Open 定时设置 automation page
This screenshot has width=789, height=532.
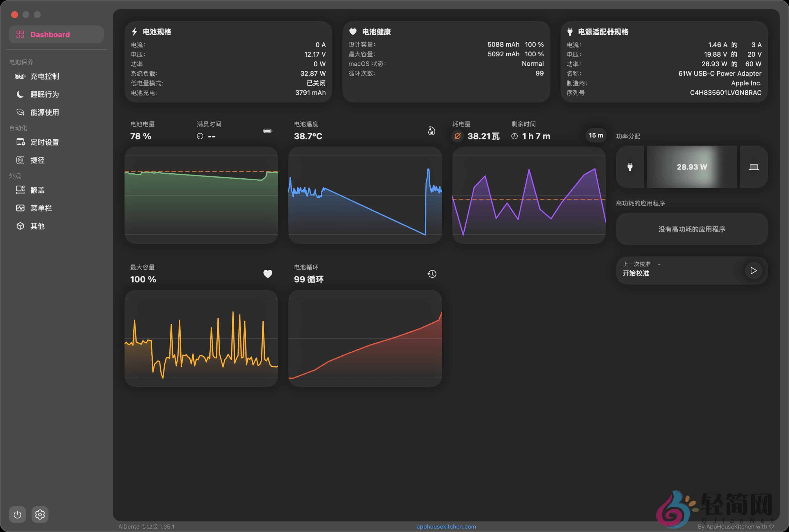pos(45,142)
